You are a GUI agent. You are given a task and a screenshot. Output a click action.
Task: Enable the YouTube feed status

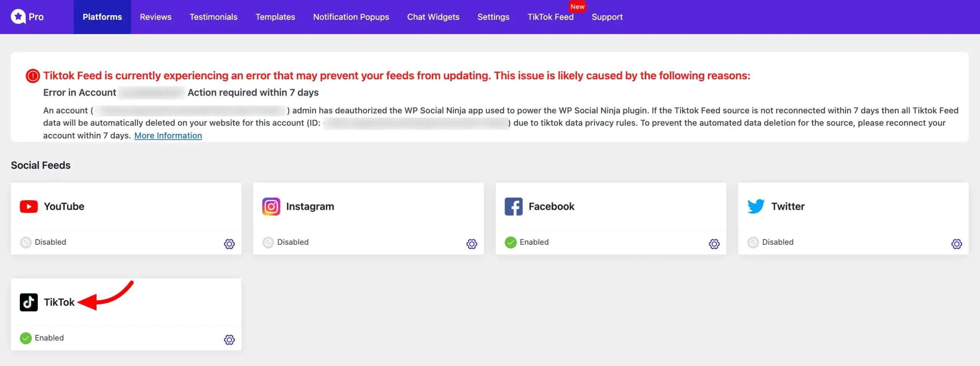coord(25,242)
